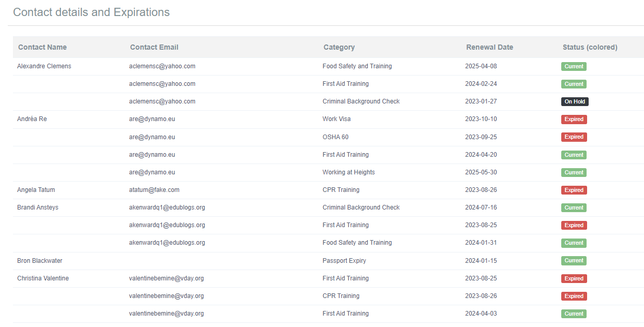Click the Expired badge in the Work Visa row
Screen dimensions: 644x327
pos(574,120)
